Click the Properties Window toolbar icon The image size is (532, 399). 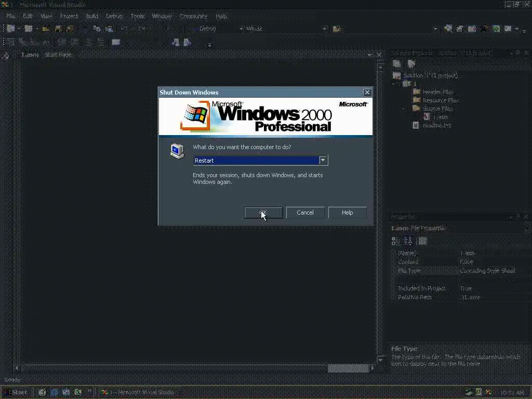click(x=460, y=29)
